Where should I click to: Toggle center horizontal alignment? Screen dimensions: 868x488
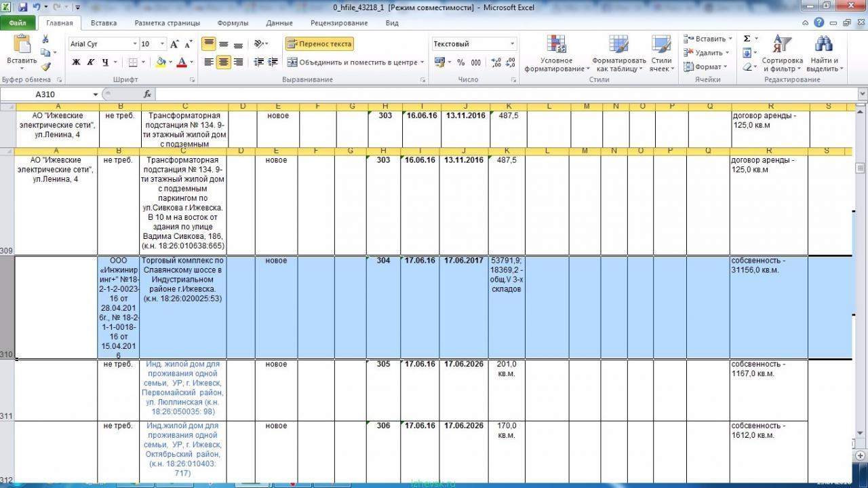tap(224, 62)
